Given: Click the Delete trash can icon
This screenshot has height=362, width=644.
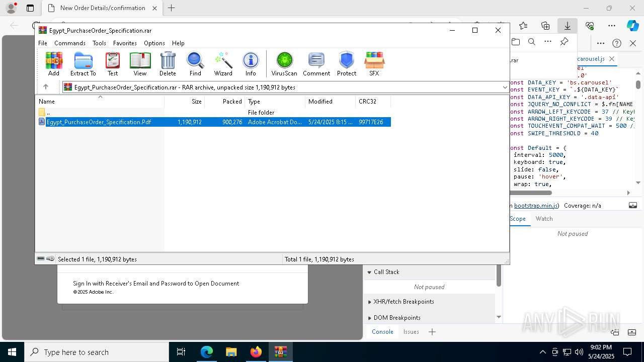Looking at the screenshot, I should coord(168,64).
